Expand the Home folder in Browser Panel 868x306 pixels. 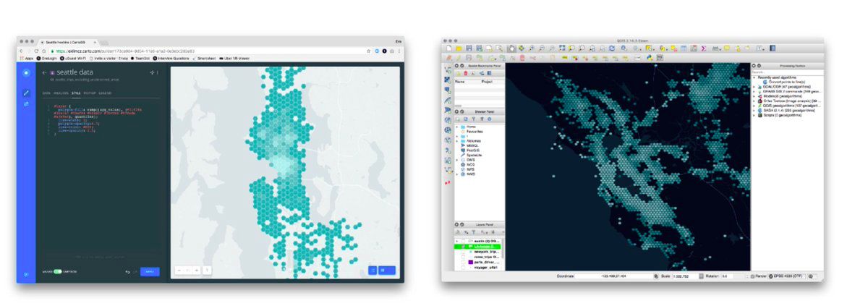click(456, 126)
